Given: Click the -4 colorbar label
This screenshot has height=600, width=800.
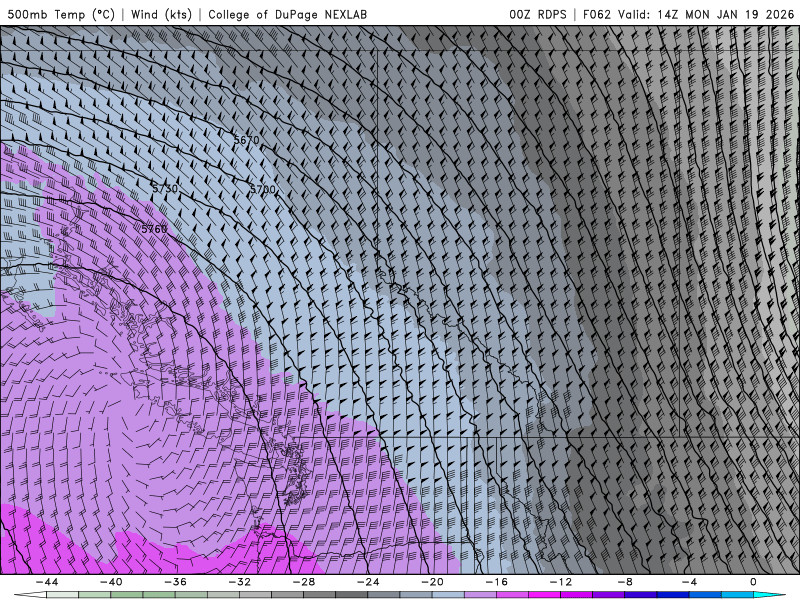Looking at the screenshot, I should 689,582.
